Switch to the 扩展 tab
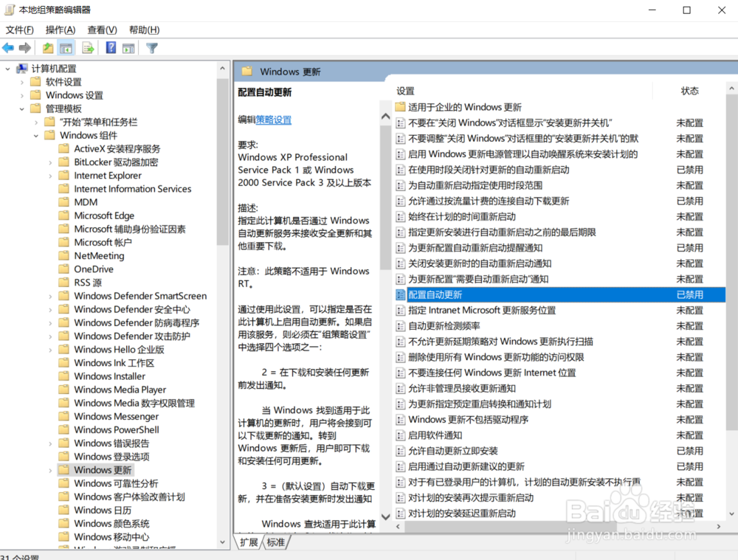This screenshot has width=738, height=560. click(x=249, y=542)
